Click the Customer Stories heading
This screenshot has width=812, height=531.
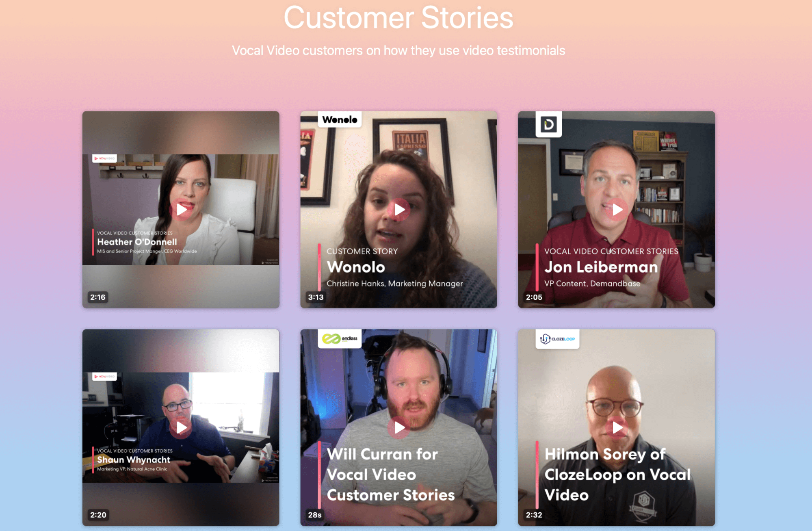(398, 18)
